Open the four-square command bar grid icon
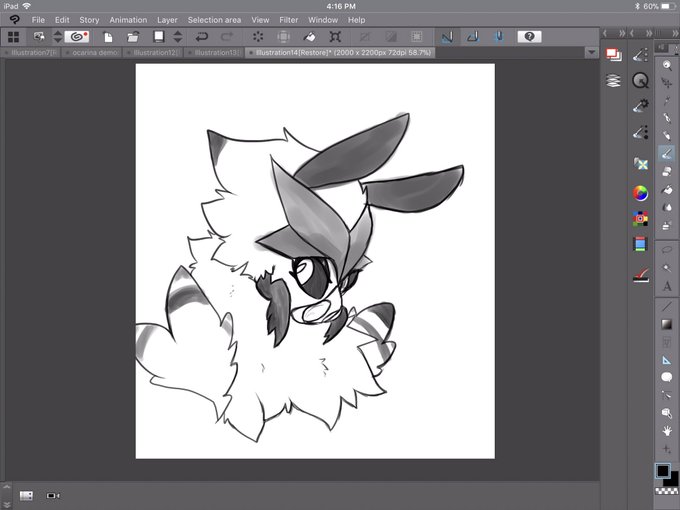680x510 pixels. coord(13,37)
